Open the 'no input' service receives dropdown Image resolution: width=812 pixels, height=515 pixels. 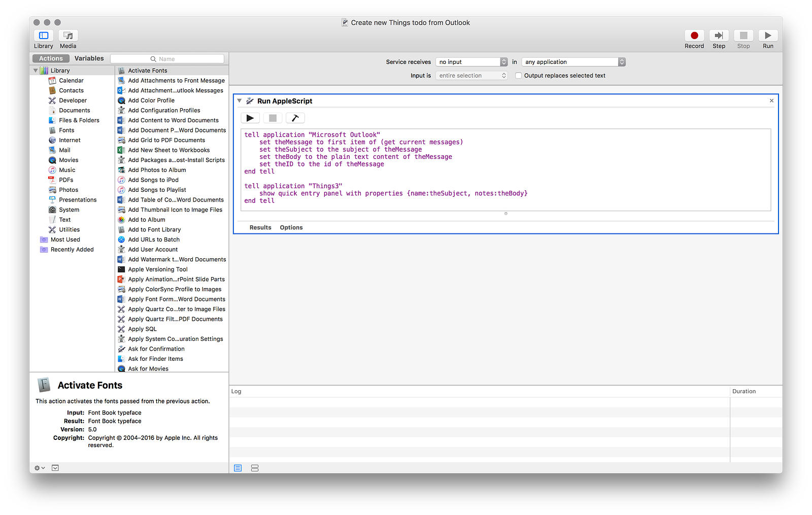click(x=471, y=62)
